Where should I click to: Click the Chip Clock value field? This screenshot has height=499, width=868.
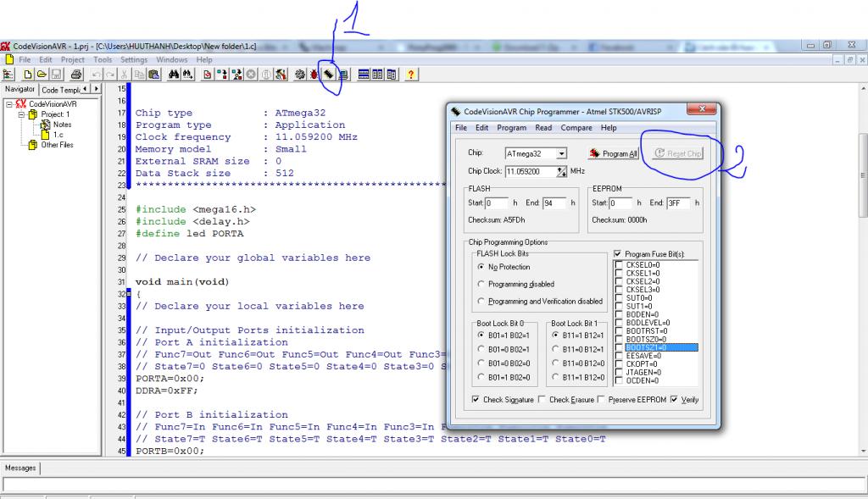click(531, 171)
